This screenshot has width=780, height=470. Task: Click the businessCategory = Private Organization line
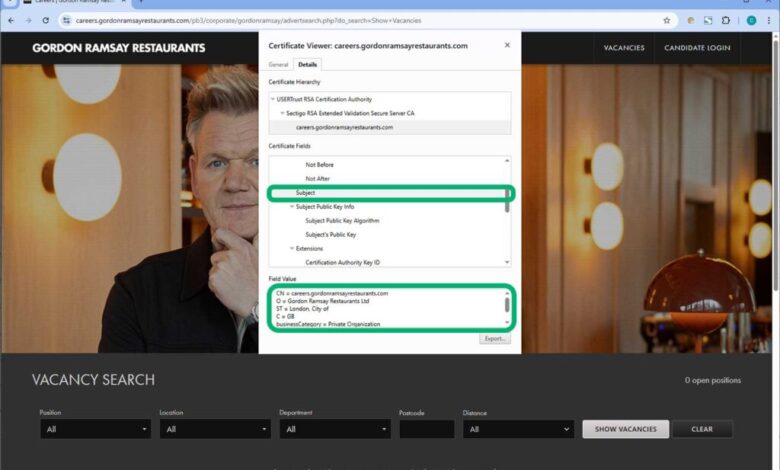click(328, 324)
